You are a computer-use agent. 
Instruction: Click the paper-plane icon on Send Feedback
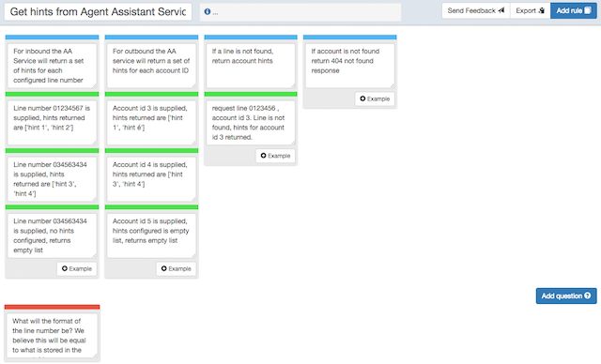[x=501, y=10]
